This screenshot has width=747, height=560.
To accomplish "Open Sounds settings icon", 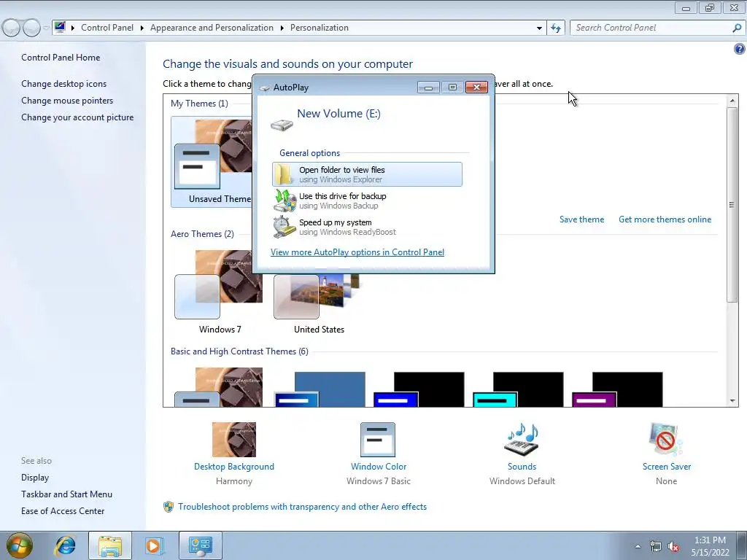I will (x=522, y=440).
